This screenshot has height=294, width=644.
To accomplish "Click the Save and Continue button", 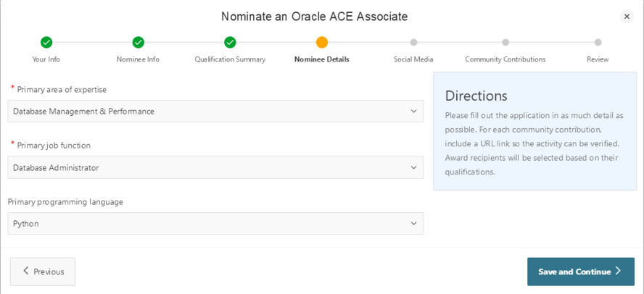I will pyautogui.click(x=580, y=272).
